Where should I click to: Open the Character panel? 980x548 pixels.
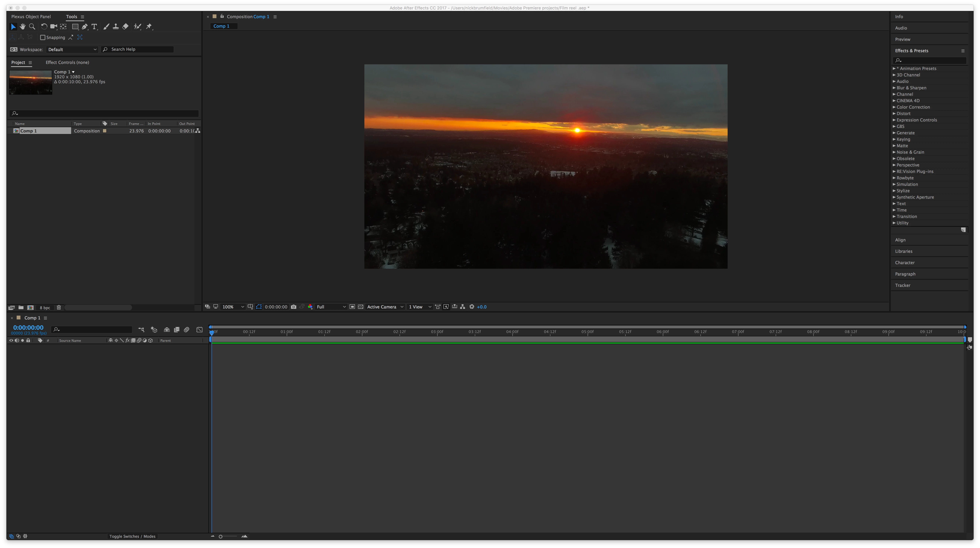point(905,263)
